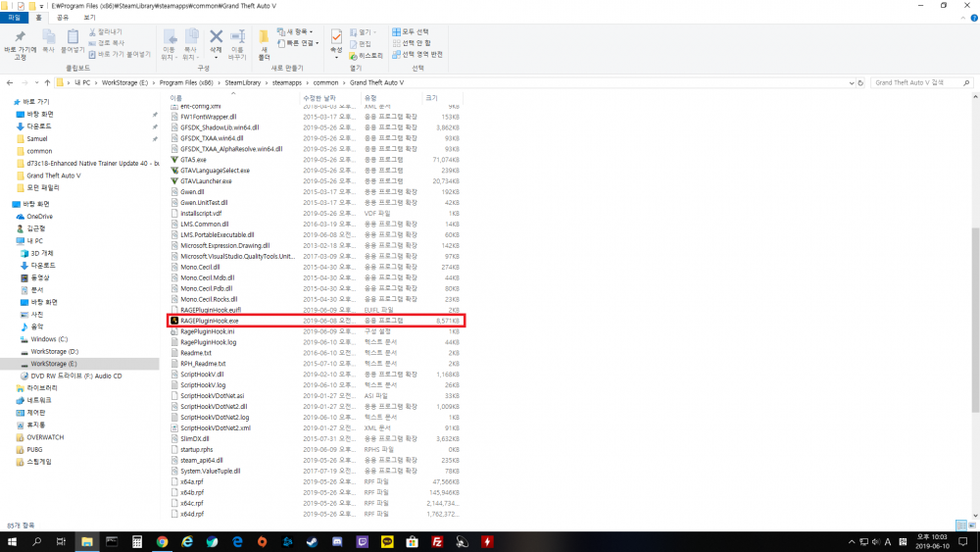Click the 복사 copy icon in clipboard group

(49, 37)
